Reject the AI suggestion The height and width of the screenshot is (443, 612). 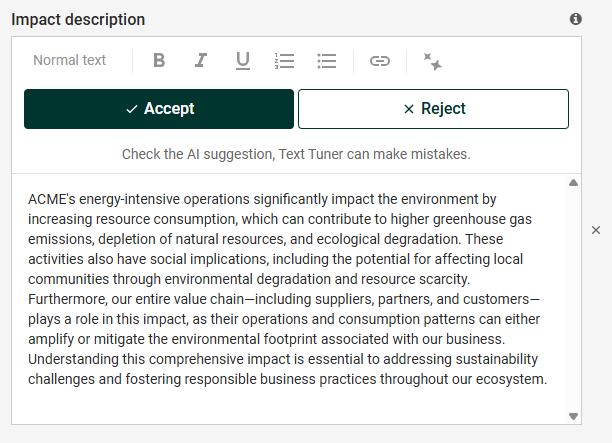pyautogui.click(x=433, y=109)
